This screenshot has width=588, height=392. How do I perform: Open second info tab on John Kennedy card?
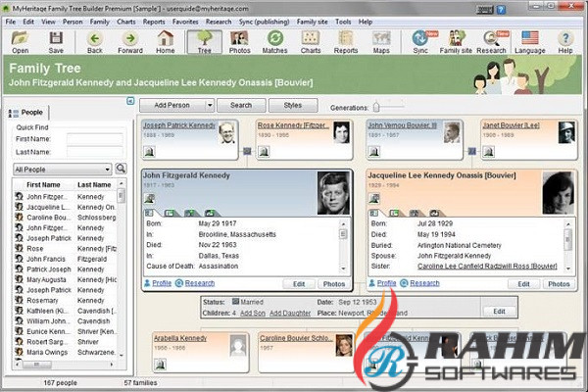click(170, 213)
